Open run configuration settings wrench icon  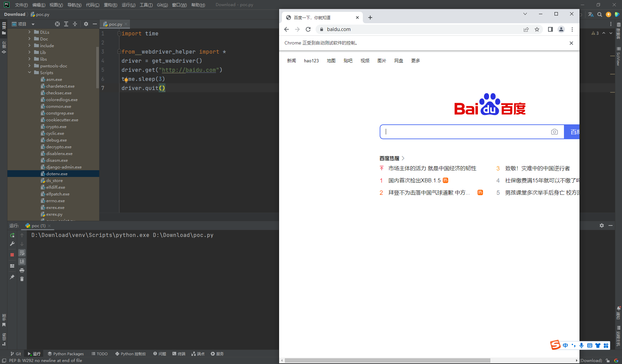[x=12, y=244]
